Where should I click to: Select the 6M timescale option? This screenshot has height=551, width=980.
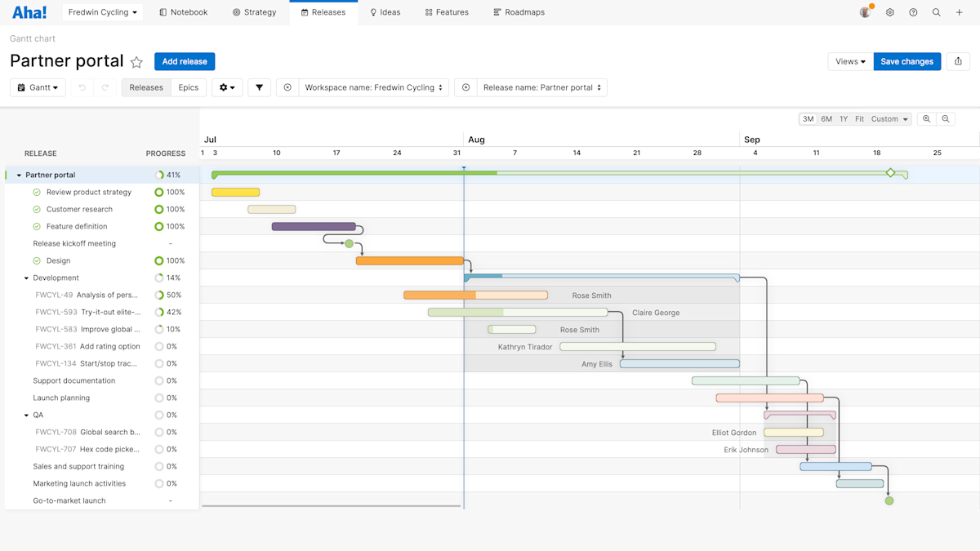(826, 119)
